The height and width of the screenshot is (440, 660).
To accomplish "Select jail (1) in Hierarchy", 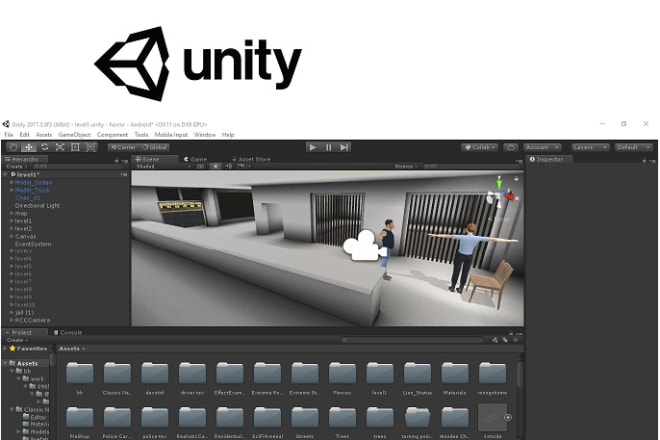I will click(x=24, y=312).
